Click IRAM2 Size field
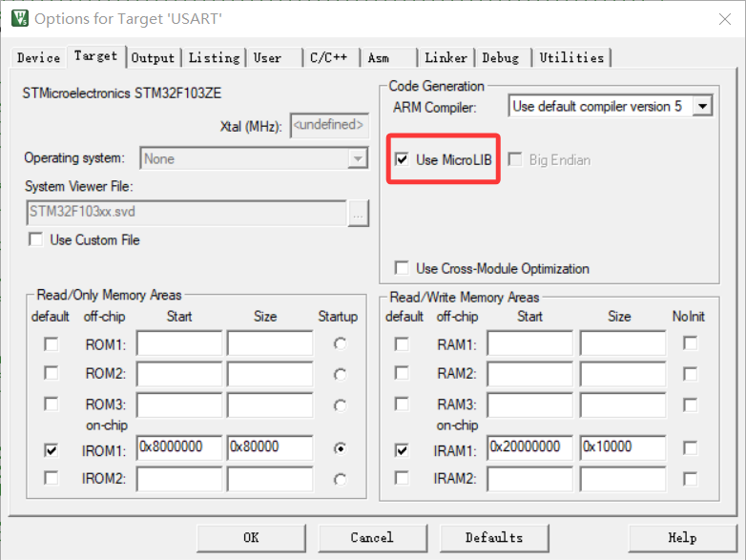The height and width of the screenshot is (560, 746). click(x=623, y=479)
